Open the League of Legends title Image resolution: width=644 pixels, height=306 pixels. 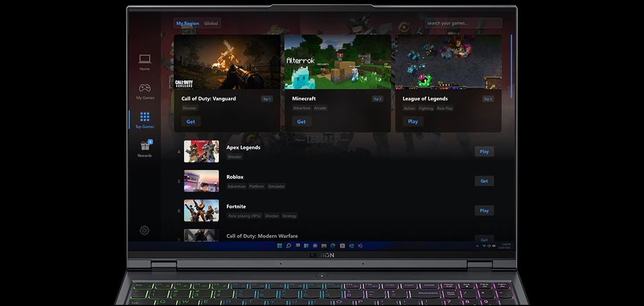coord(425,98)
